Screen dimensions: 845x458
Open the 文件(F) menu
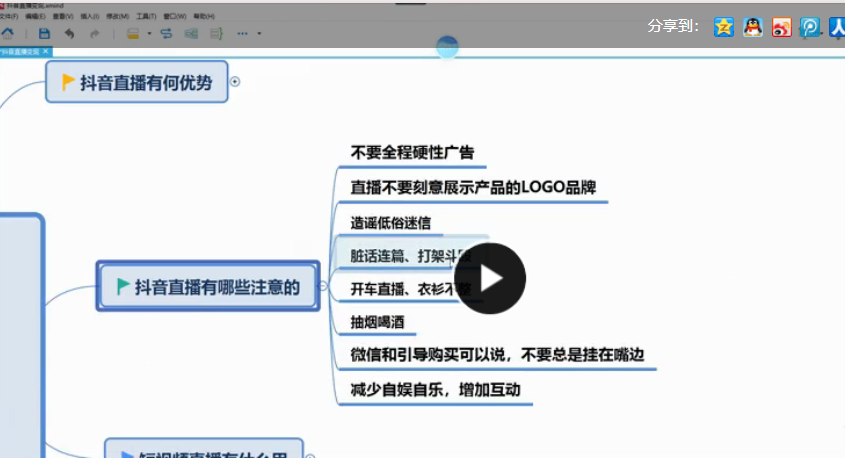[9, 16]
